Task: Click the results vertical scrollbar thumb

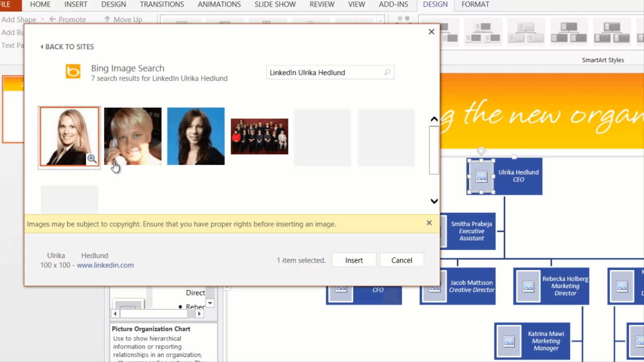Action: (434, 150)
